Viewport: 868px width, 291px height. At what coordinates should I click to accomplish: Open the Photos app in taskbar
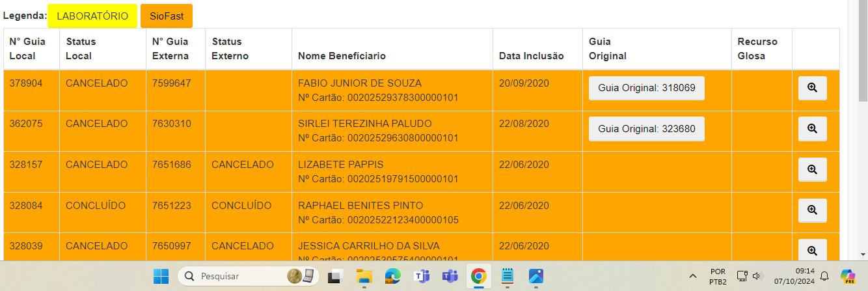coord(536,276)
